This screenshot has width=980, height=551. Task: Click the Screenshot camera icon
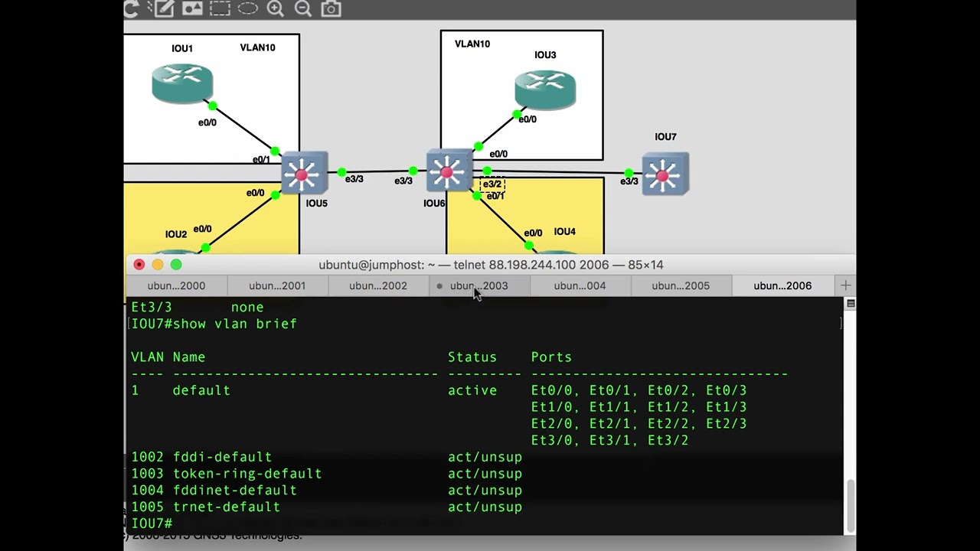[331, 8]
